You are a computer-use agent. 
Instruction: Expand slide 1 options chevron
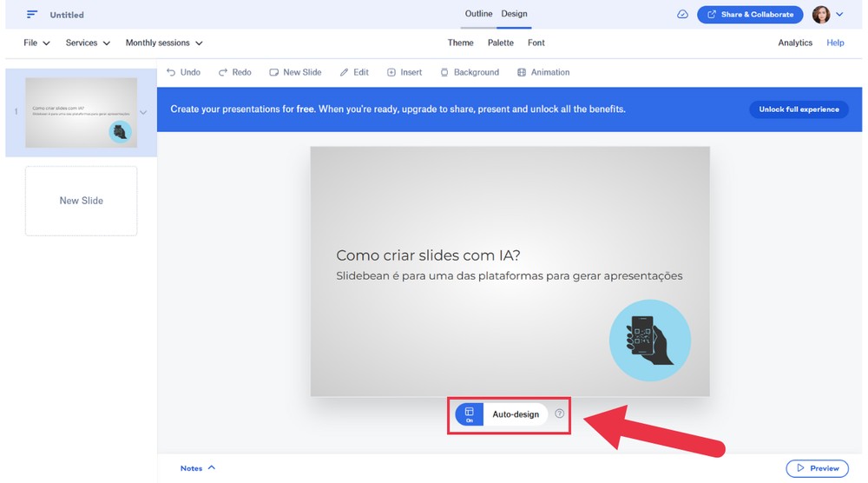143,112
